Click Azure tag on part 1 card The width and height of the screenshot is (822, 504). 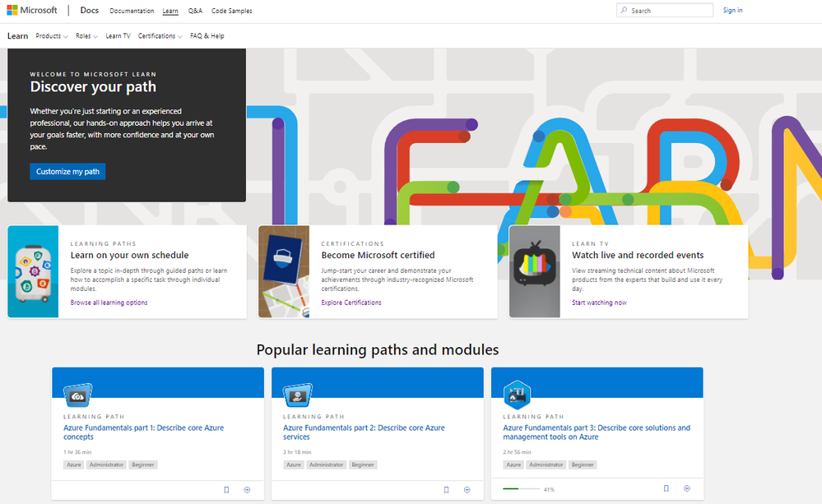point(74,465)
